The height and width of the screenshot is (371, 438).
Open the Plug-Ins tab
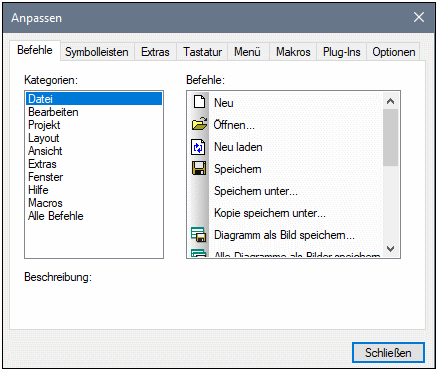point(342,52)
